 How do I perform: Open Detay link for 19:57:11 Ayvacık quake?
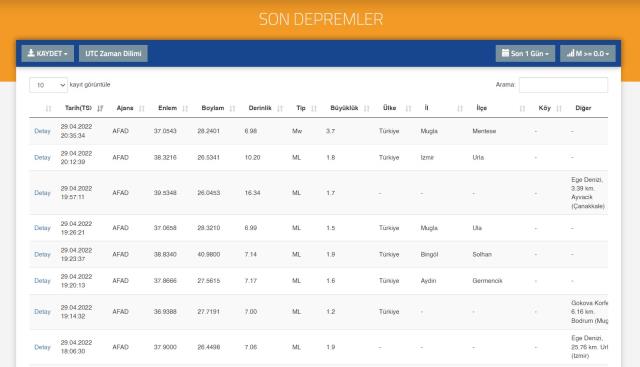(x=42, y=193)
